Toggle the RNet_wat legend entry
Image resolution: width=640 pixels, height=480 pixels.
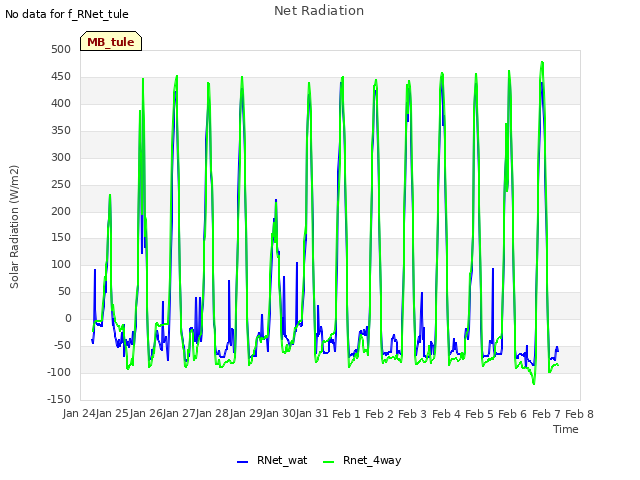pyautogui.click(x=272, y=460)
